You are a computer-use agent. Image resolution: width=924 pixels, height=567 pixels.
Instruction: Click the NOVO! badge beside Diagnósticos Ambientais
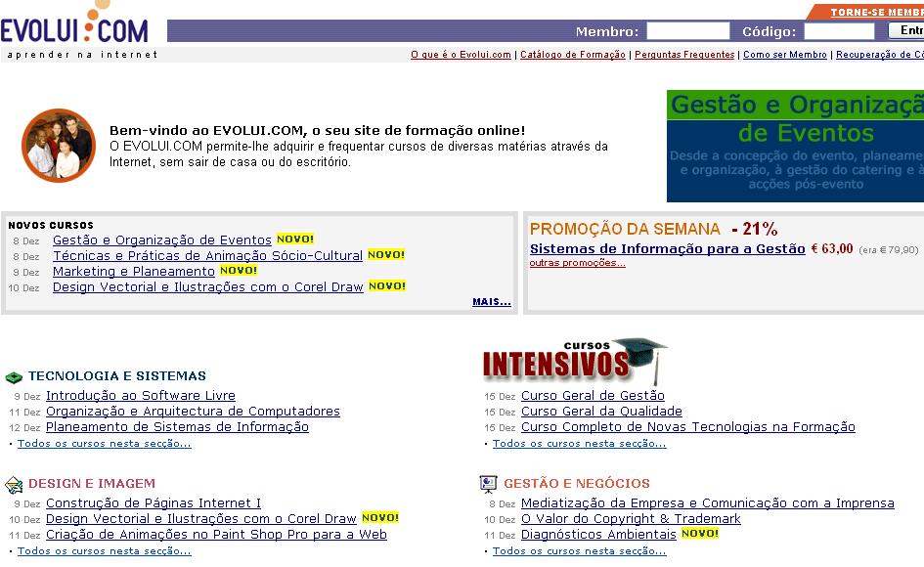tap(700, 534)
